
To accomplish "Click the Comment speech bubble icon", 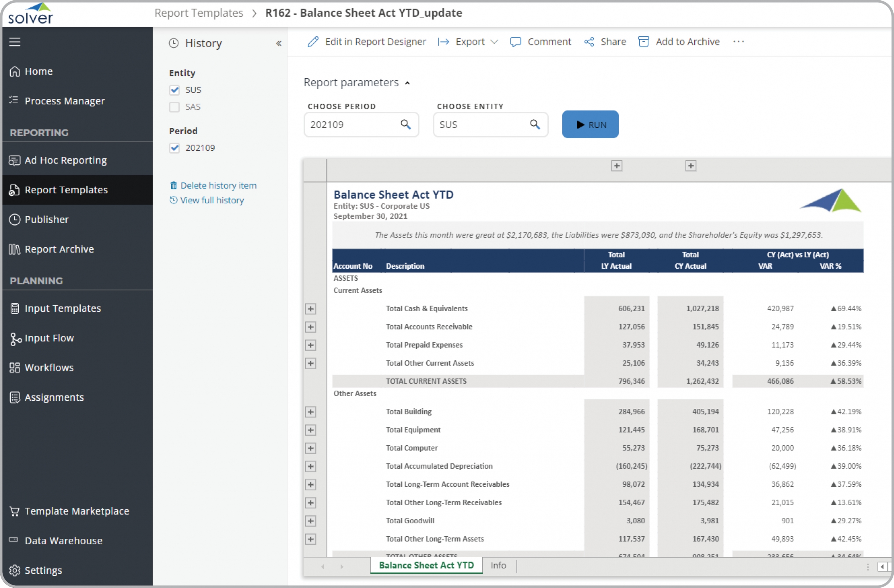I will coord(515,42).
